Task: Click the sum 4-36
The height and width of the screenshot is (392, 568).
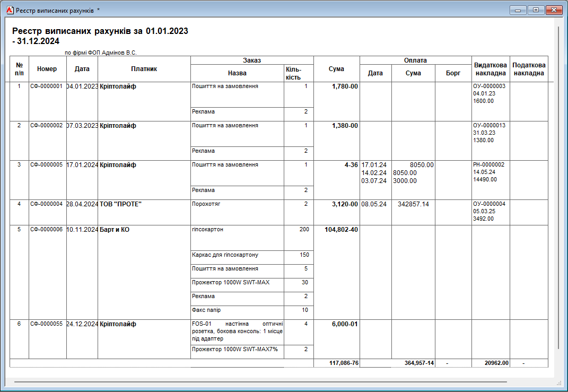Action: (x=352, y=165)
